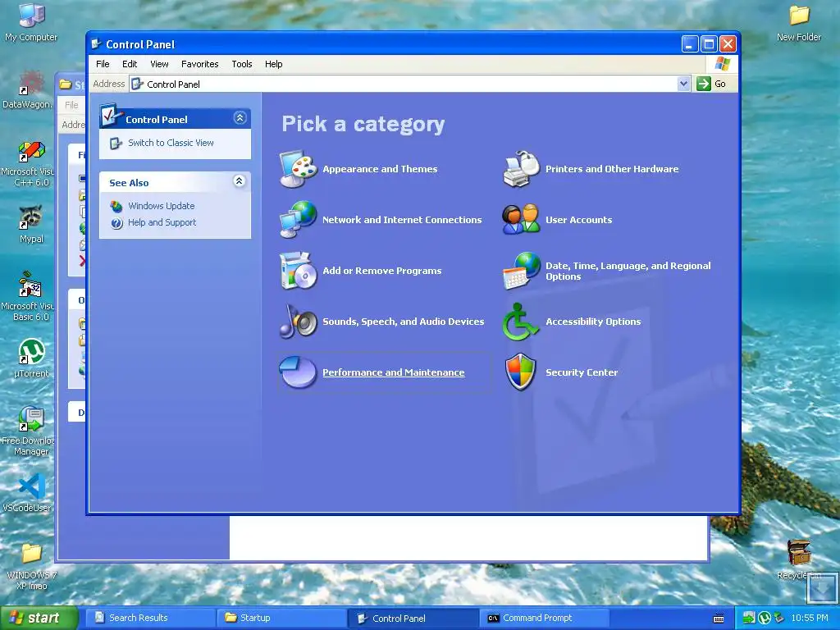
Task: Open the Favorites menu
Action: 200,64
